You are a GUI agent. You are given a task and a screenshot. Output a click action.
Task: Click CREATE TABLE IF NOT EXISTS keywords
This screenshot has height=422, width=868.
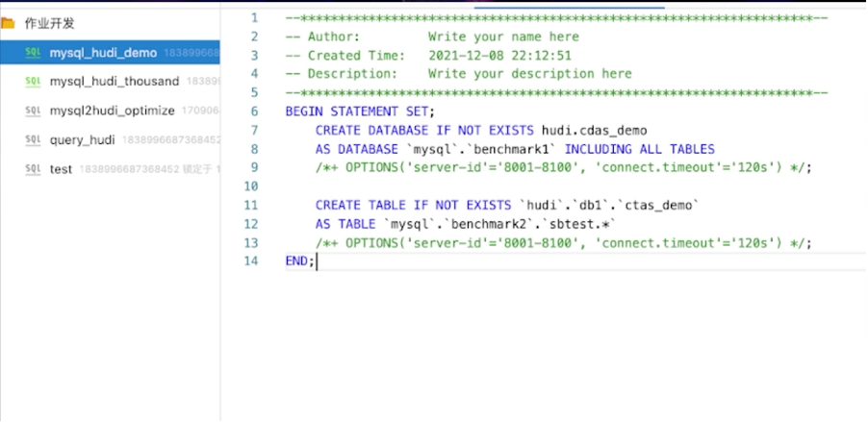[x=413, y=205]
